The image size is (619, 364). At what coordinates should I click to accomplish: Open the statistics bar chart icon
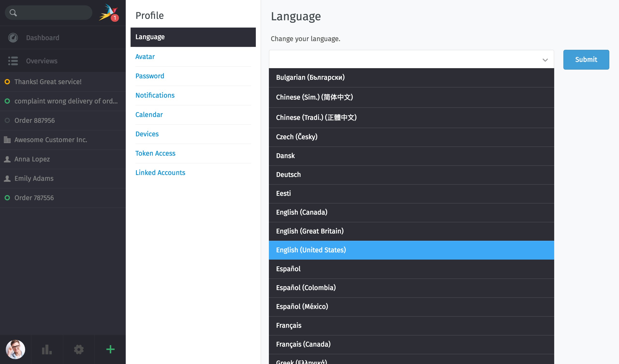47,349
